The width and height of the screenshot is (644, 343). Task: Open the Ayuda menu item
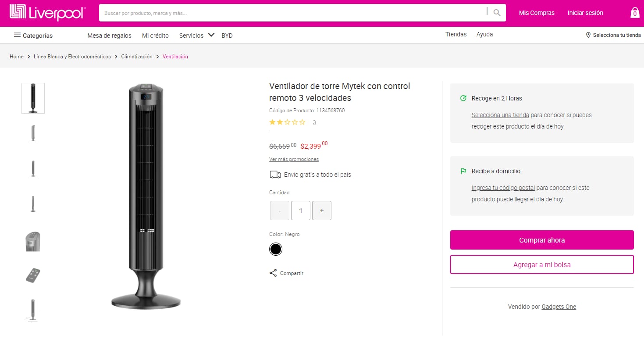tap(484, 34)
